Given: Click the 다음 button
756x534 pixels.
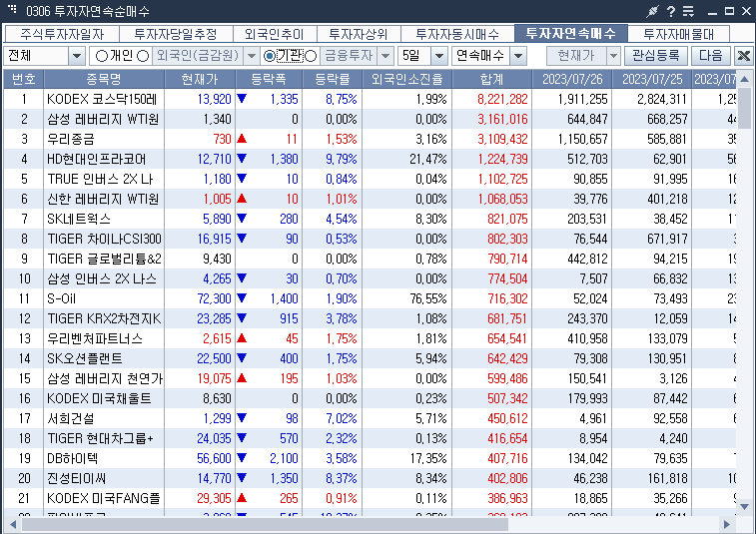Looking at the screenshot, I should pos(711,56).
